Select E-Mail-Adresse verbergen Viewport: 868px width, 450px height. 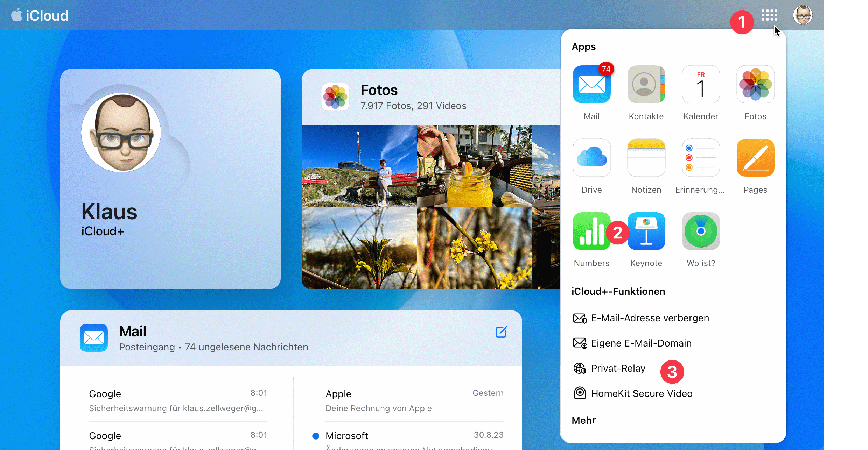641,318
